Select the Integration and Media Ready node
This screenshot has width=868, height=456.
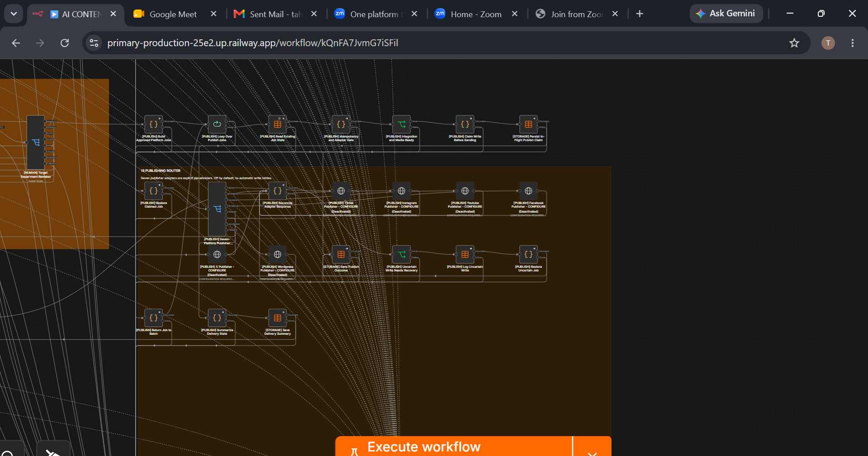tap(401, 124)
